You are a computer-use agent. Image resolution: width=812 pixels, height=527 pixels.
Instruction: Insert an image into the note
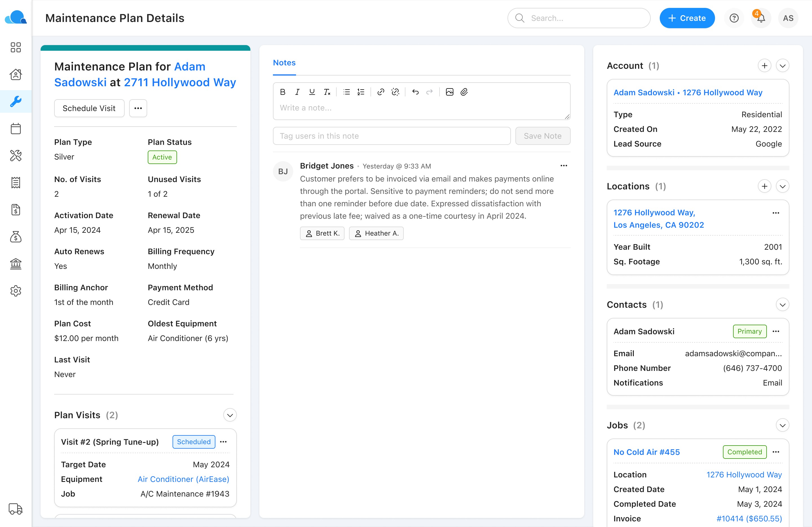tap(449, 92)
